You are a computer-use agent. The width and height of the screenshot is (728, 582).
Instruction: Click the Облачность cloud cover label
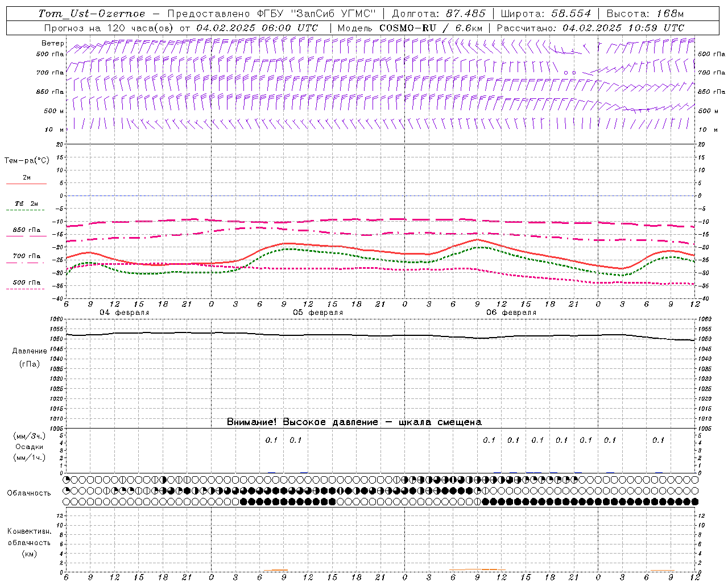tap(29, 493)
